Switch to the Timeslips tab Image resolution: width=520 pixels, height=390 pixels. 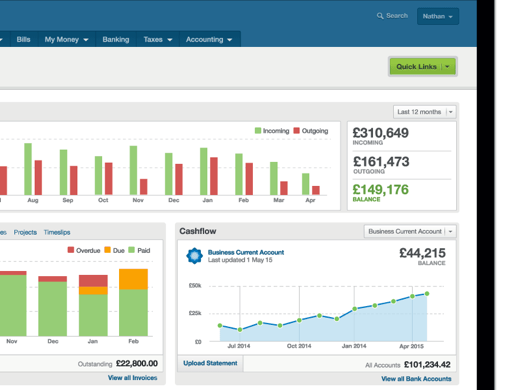tap(57, 232)
